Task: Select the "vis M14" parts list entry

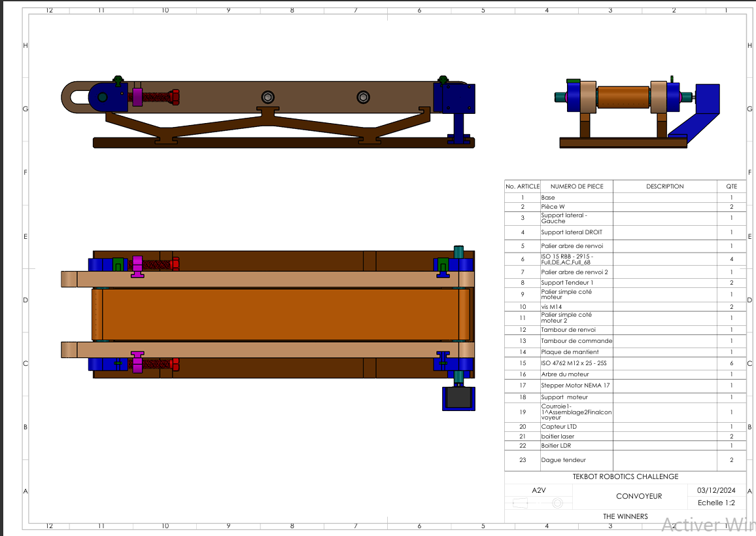Action: (553, 306)
